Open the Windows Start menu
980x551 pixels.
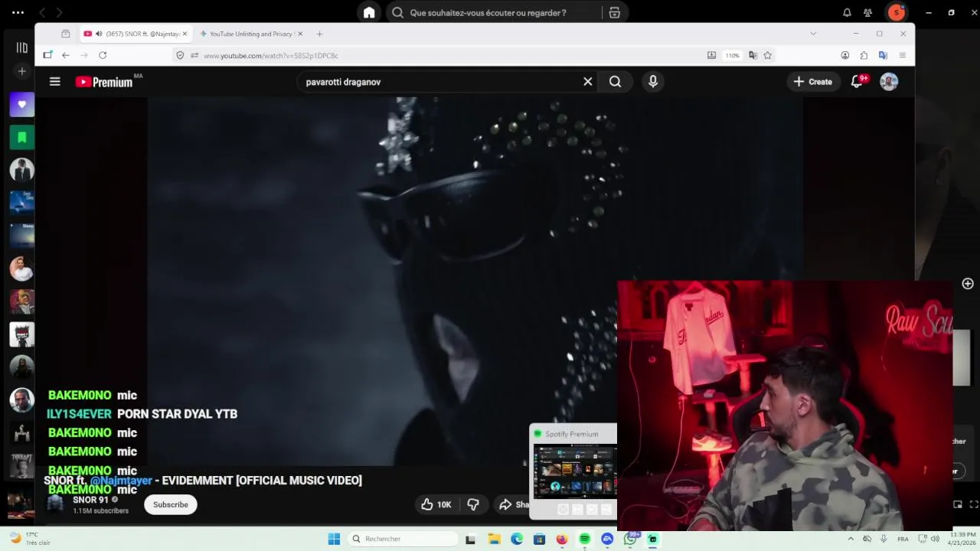[x=334, y=539]
